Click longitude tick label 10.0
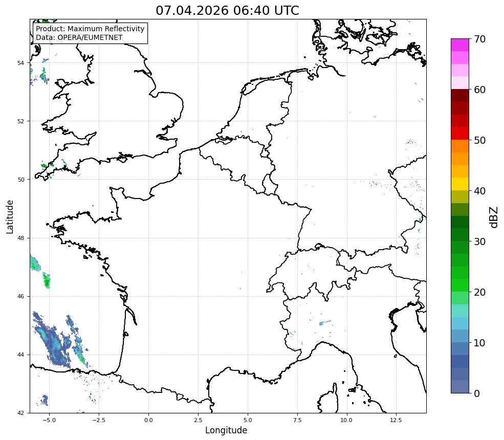 pyautogui.click(x=346, y=420)
